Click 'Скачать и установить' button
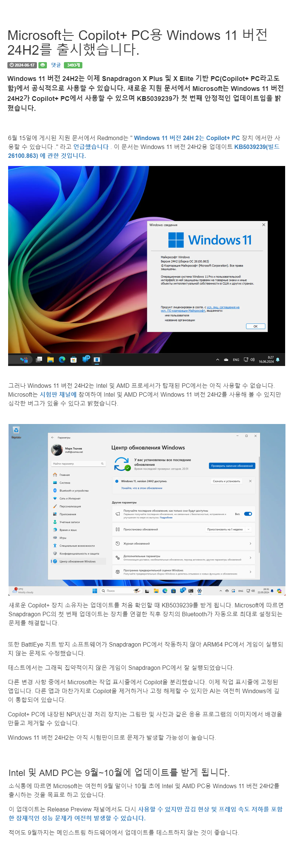The image size is (294, 868). [226, 481]
